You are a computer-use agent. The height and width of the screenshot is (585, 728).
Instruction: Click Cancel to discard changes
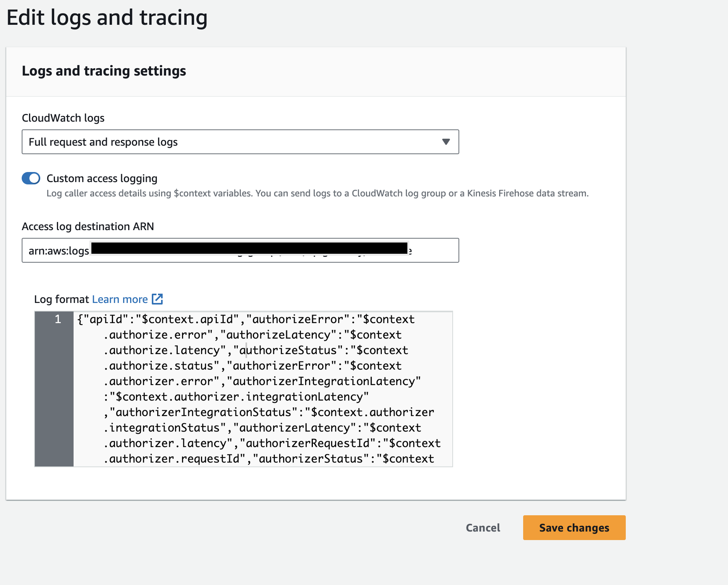pos(482,528)
